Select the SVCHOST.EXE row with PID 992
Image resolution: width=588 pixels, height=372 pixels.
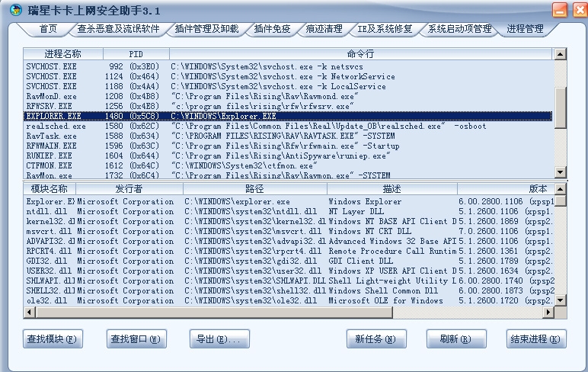coord(288,67)
